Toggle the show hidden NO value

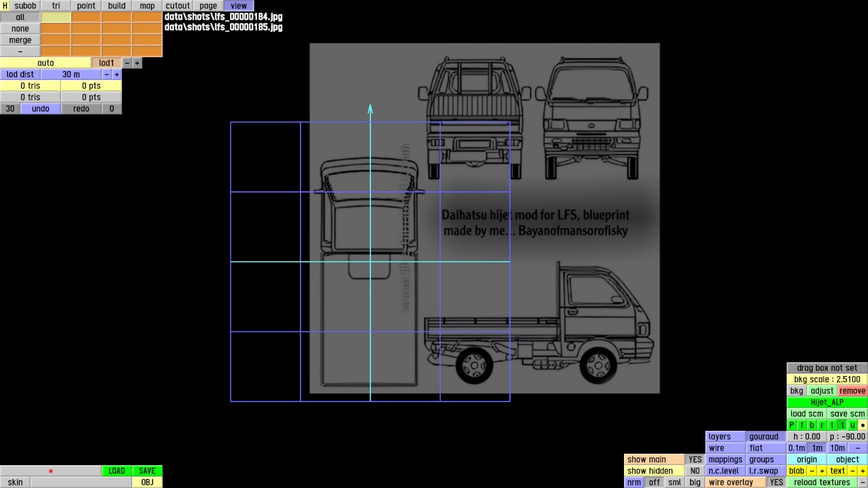point(695,471)
